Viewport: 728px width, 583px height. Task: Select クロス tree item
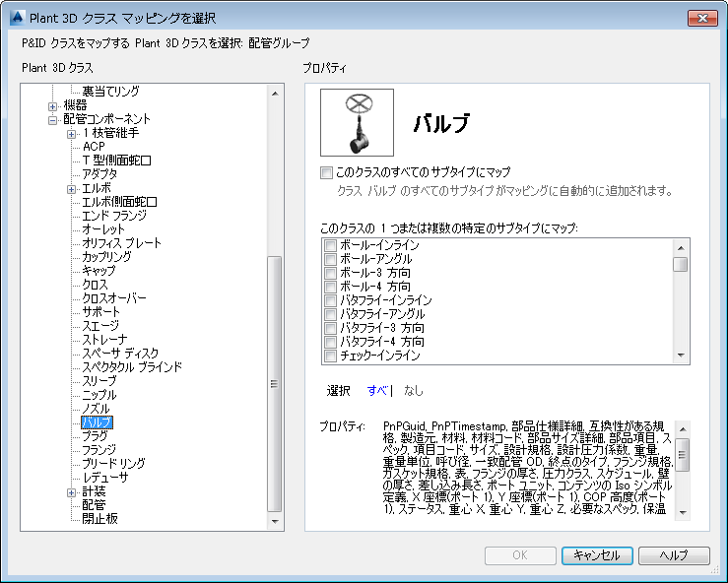coord(95,284)
